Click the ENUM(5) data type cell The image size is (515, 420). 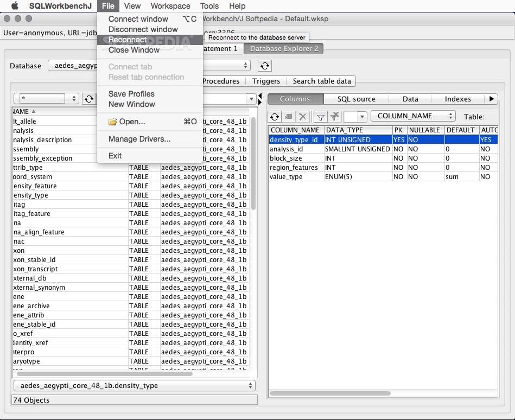click(x=358, y=177)
